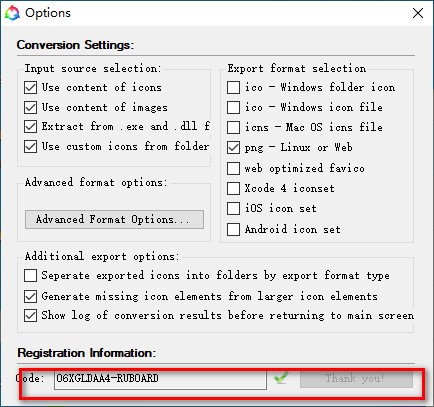
Task: Uncheck Use content of icons
Action: (30, 88)
